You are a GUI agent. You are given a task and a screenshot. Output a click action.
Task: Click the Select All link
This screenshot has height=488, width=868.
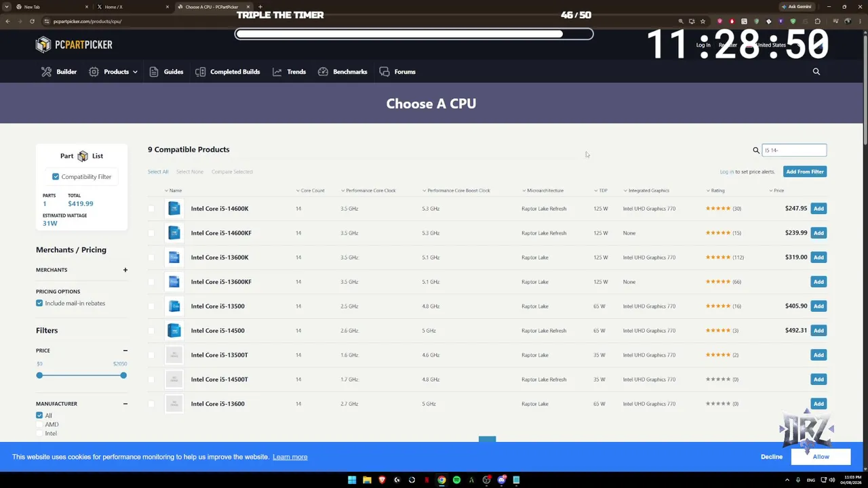[x=158, y=171]
